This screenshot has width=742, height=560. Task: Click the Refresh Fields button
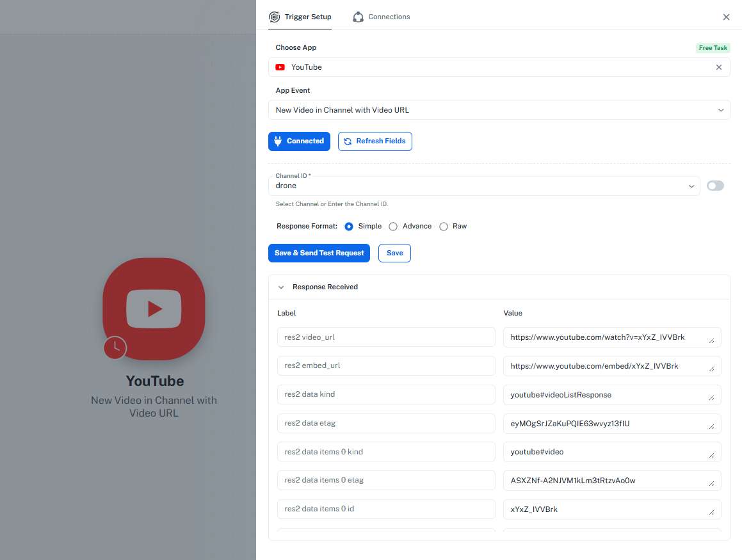pyautogui.click(x=375, y=141)
